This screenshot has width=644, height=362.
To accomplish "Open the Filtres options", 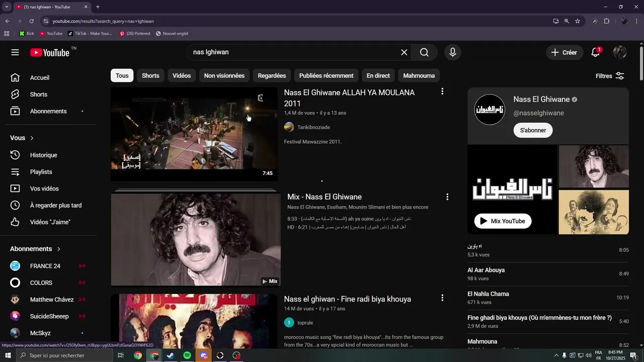I will coord(610,76).
